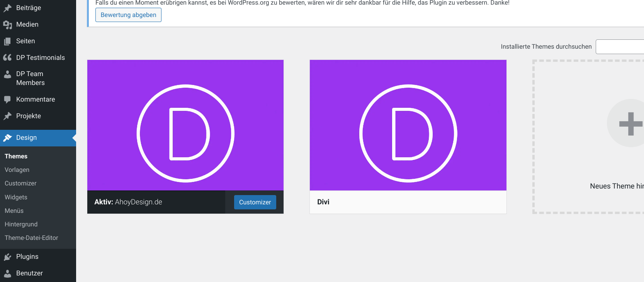
Task: Open the Theme-Datei-Editor
Action: (x=31, y=238)
